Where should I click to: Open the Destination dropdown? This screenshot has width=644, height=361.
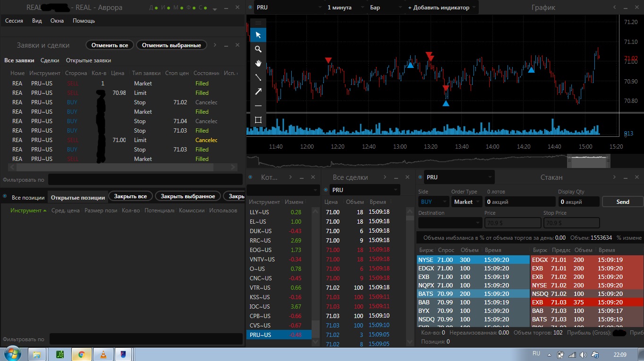(449, 222)
